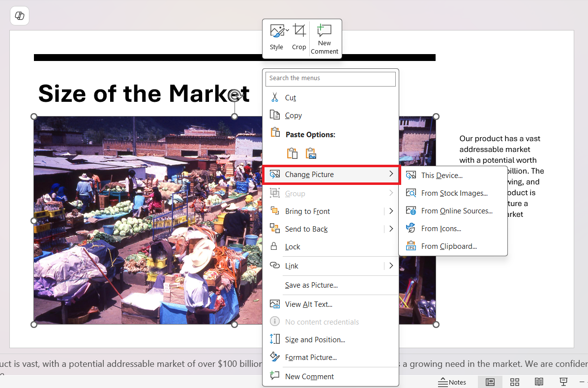Select the Crop tool in mini toolbar
Screen dimensions: 588x388
point(299,37)
